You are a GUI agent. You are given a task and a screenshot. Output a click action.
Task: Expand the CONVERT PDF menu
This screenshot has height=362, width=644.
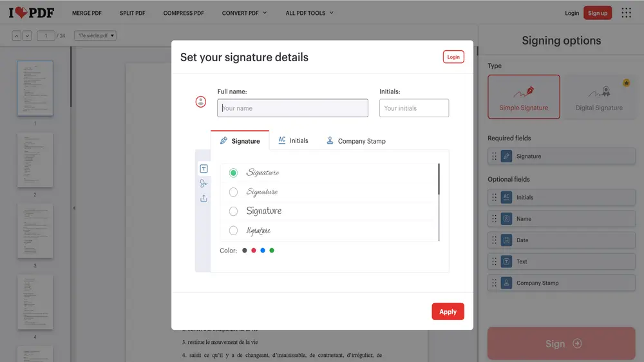pyautogui.click(x=244, y=13)
